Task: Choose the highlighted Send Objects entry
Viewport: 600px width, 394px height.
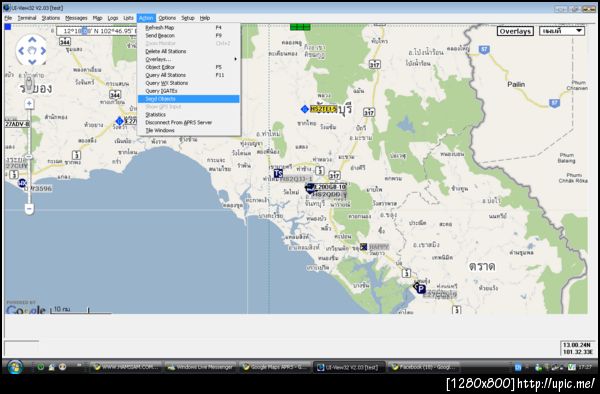Action: (189, 99)
